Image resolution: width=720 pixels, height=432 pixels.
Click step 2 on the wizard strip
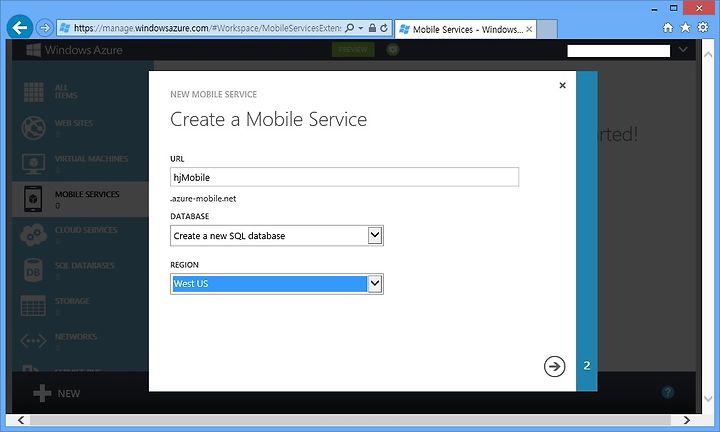587,366
